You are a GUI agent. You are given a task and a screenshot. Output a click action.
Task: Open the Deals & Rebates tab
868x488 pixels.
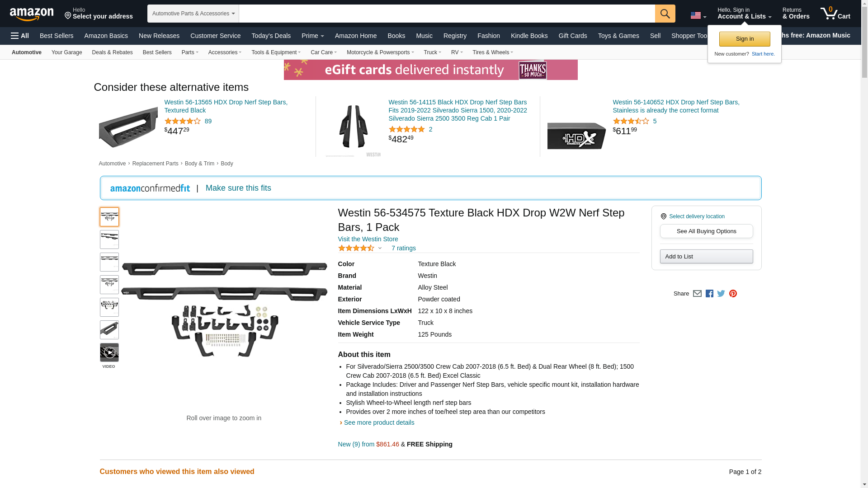pyautogui.click(x=112, y=52)
